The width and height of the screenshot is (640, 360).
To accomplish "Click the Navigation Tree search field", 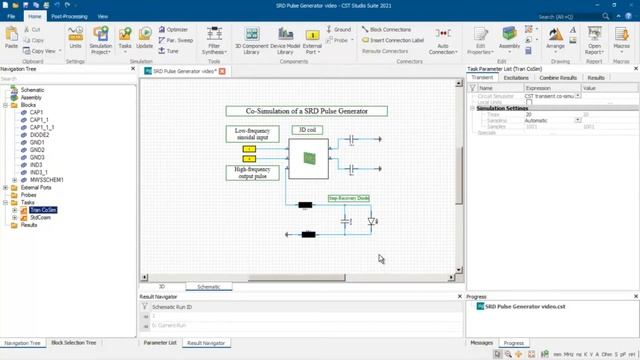I will pyautogui.click(x=68, y=79).
